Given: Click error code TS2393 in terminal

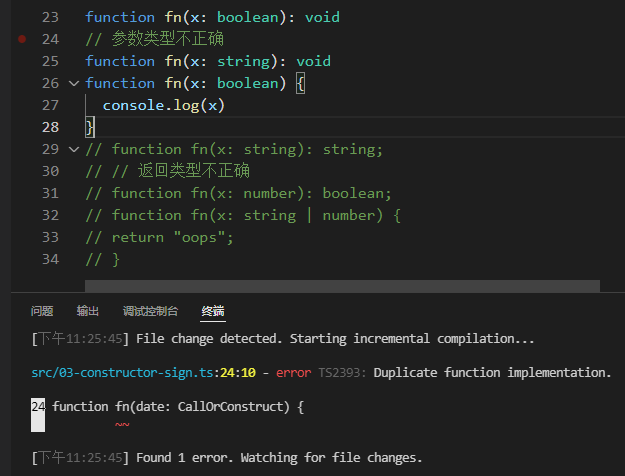Looking at the screenshot, I should [342, 372].
